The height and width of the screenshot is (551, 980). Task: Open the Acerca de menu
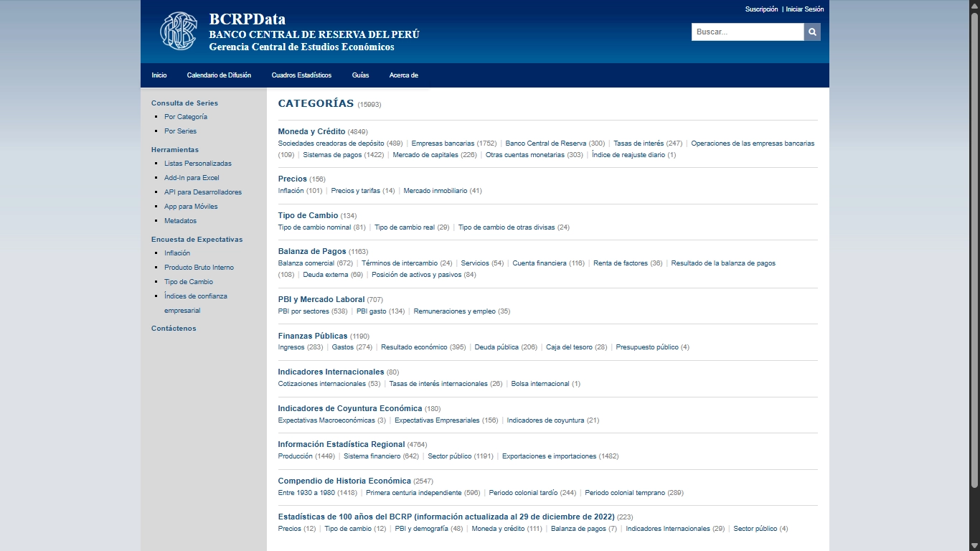[x=403, y=75]
